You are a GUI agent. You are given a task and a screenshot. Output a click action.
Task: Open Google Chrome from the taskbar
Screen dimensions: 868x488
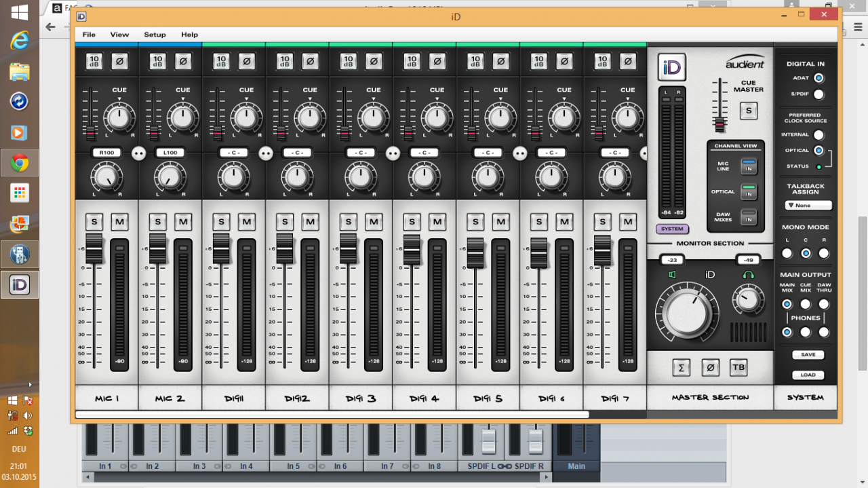(x=19, y=163)
